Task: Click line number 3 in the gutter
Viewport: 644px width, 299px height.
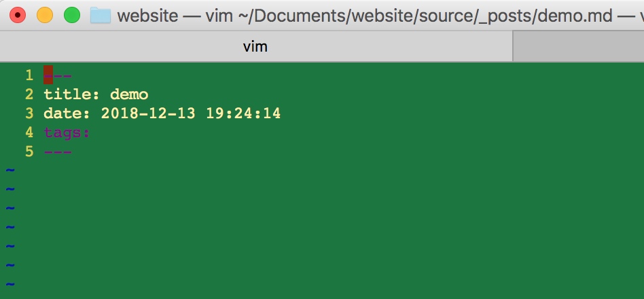Action: (29, 113)
